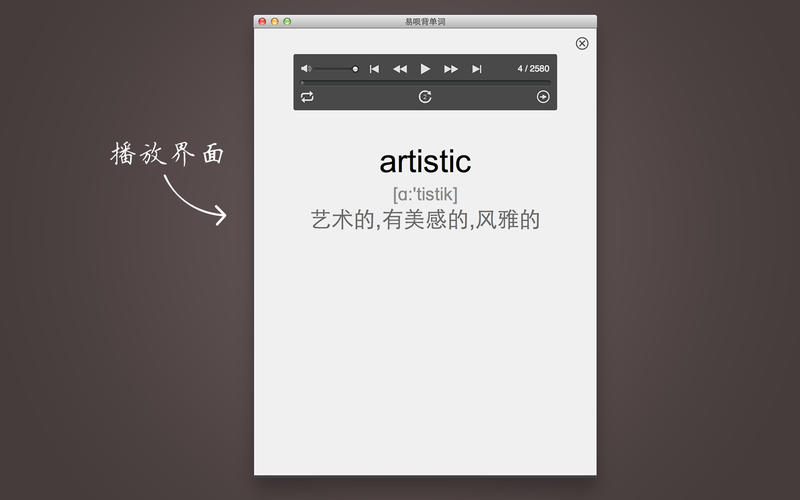The width and height of the screenshot is (800, 500).
Task: Zoom the window with green button
Action: pos(287,21)
